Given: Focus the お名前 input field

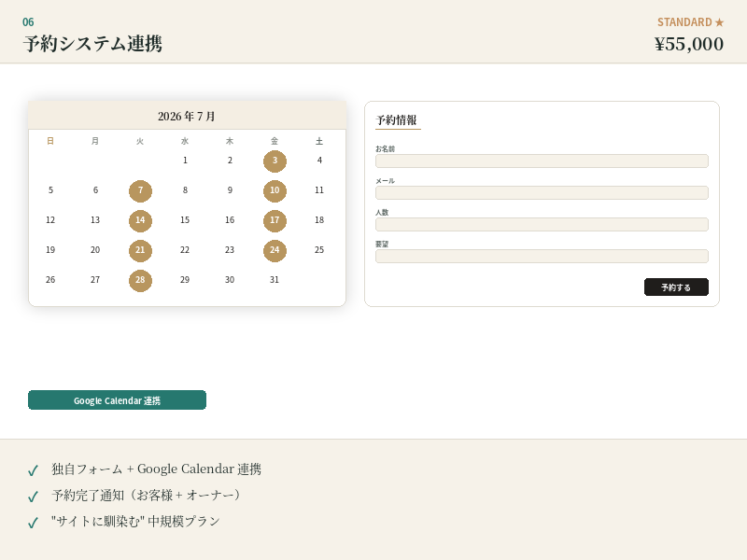Looking at the screenshot, I should [x=542, y=161].
